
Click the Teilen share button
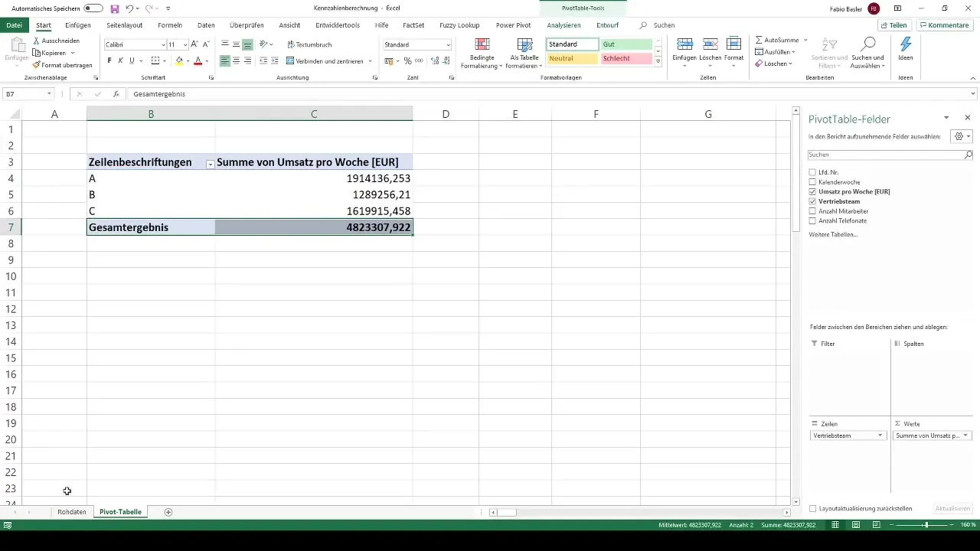[893, 25]
